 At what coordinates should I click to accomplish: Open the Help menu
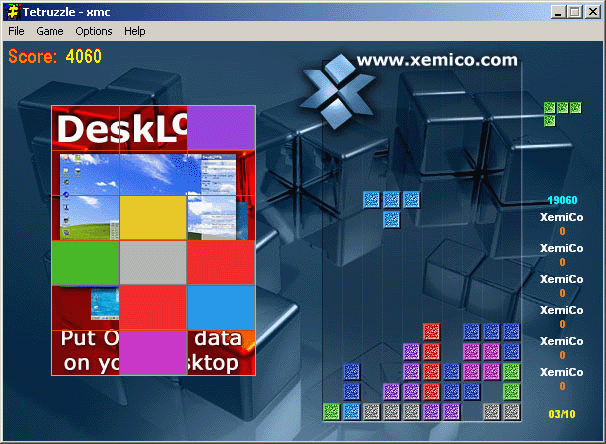(134, 31)
